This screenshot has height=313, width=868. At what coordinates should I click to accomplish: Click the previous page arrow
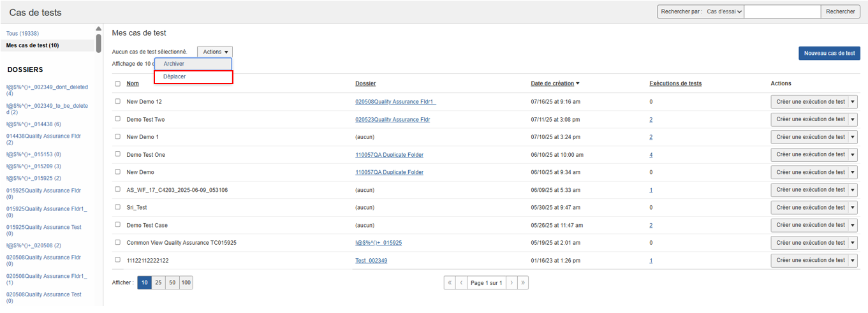pos(460,283)
